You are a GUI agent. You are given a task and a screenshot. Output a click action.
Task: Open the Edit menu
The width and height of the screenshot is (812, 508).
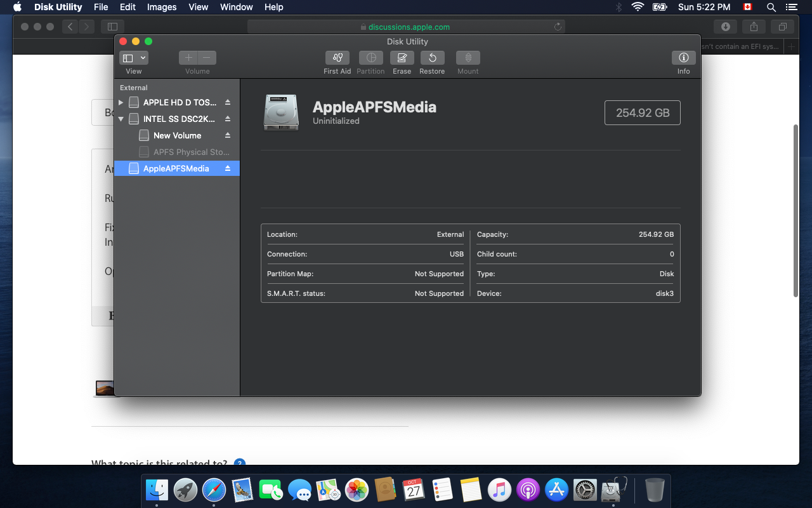(x=128, y=7)
